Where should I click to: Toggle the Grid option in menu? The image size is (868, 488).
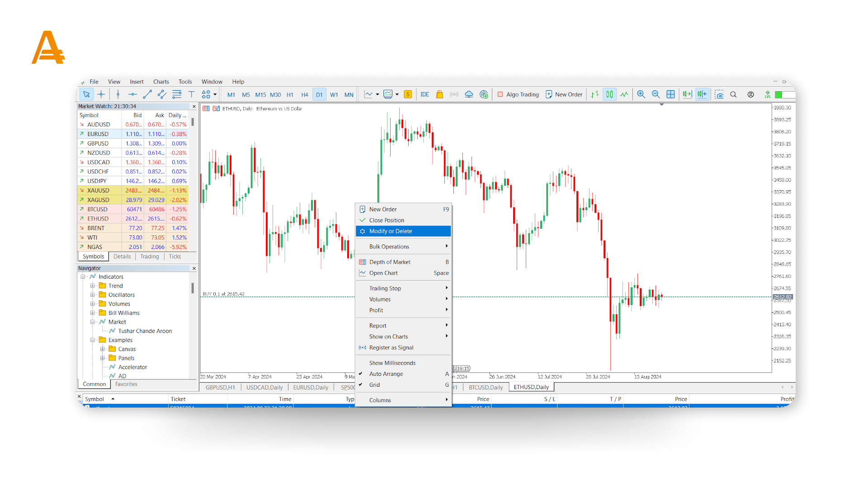[375, 385]
